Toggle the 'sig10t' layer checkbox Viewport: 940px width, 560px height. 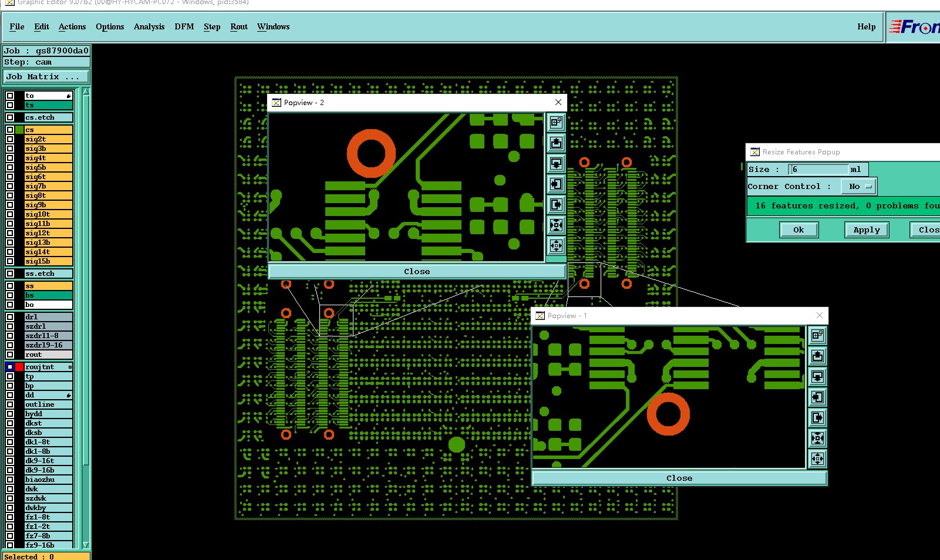10,214
